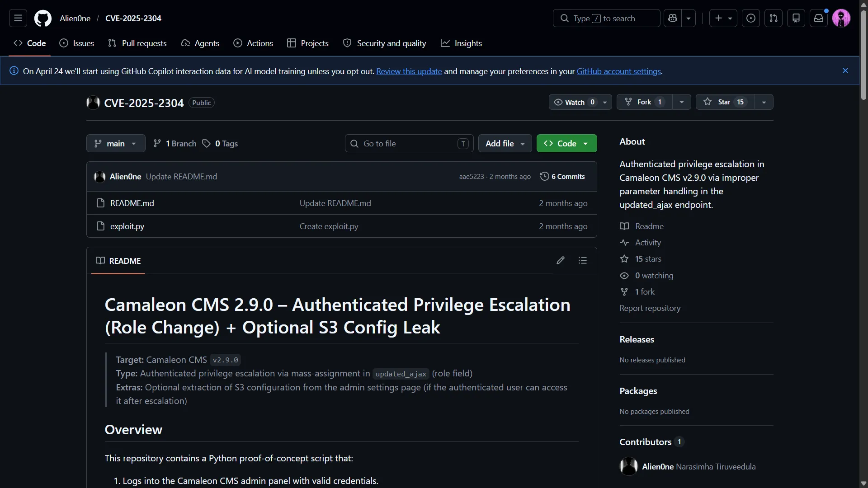
Task: Open the Copilot chat icon
Action: pyautogui.click(x=673, y=18)
